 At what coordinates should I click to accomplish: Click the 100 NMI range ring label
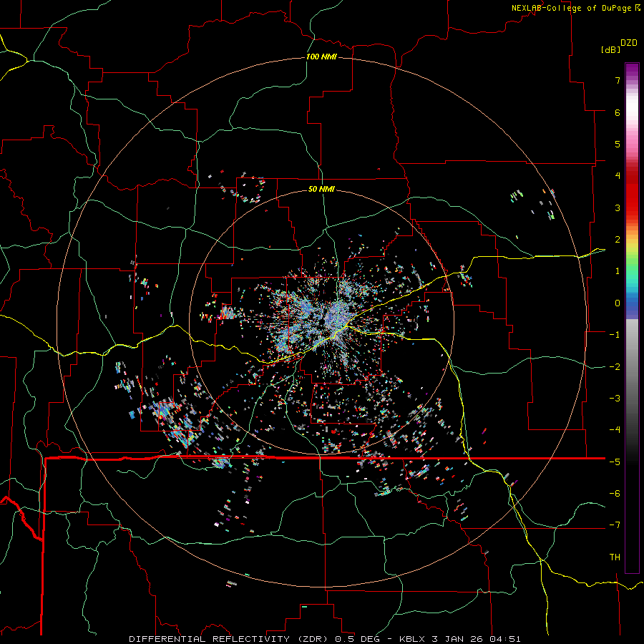321,57
